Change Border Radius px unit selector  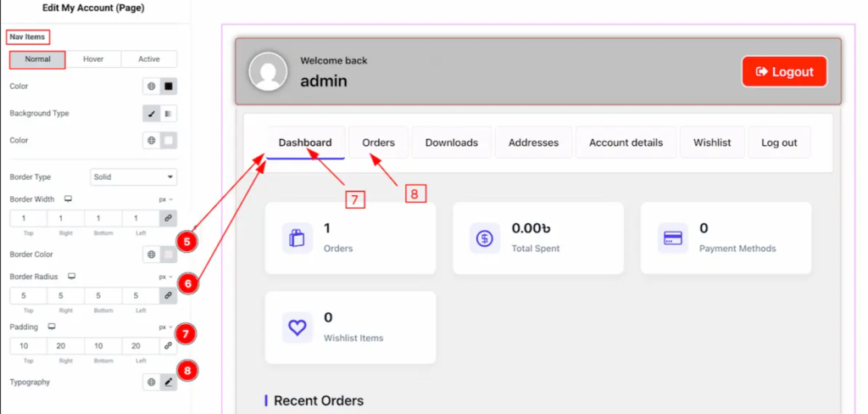(165, 277)
